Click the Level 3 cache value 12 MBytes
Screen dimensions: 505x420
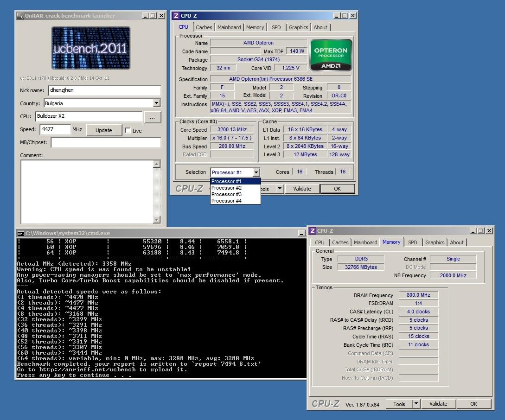pos(305,154)
